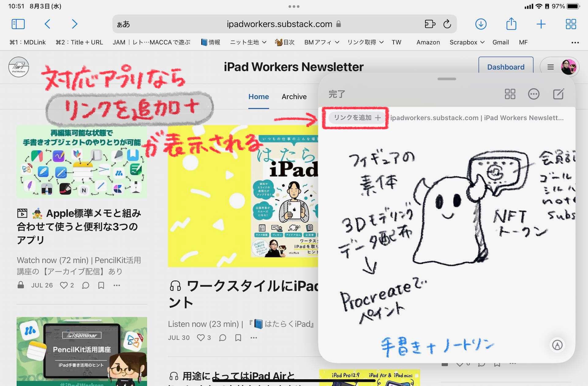Create a new Quick Note
588x386 pixels.
[x=558, y=94]
